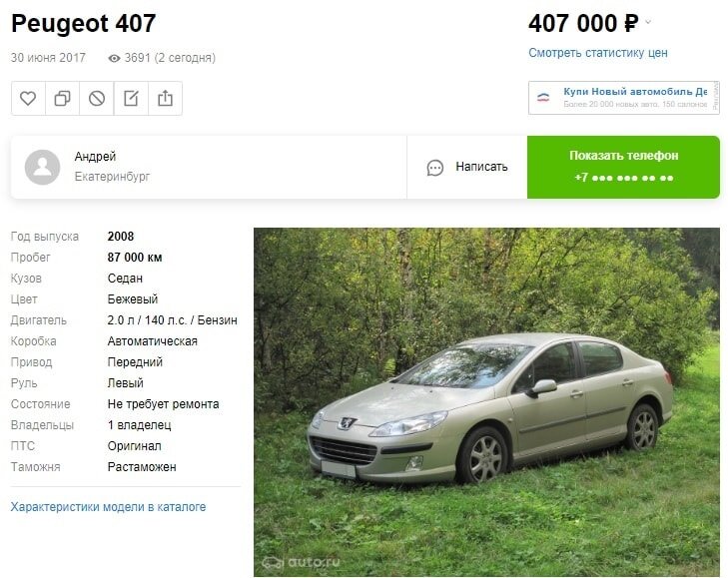Open Характеристики модели в каталоге link

point(108,506)
